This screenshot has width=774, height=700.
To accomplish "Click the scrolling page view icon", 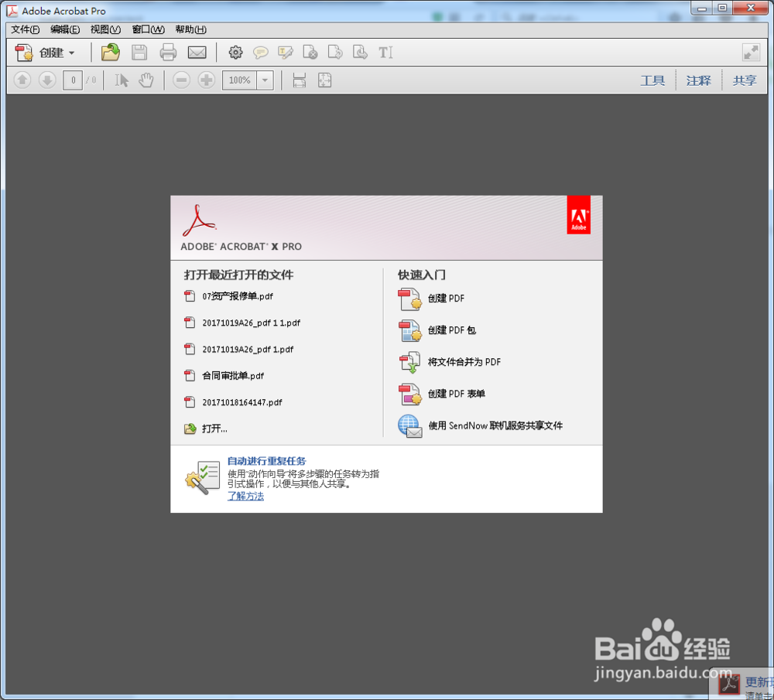I will coord(299,80).
